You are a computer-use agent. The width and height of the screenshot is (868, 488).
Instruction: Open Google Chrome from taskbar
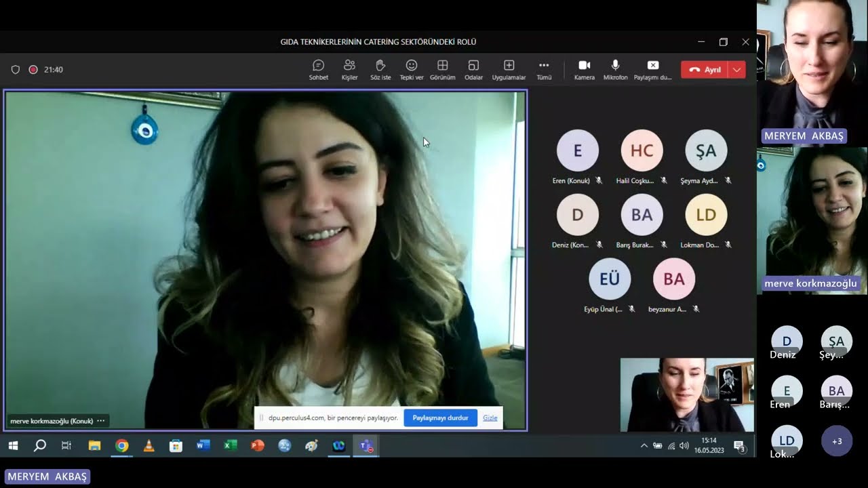click(121, 445)
